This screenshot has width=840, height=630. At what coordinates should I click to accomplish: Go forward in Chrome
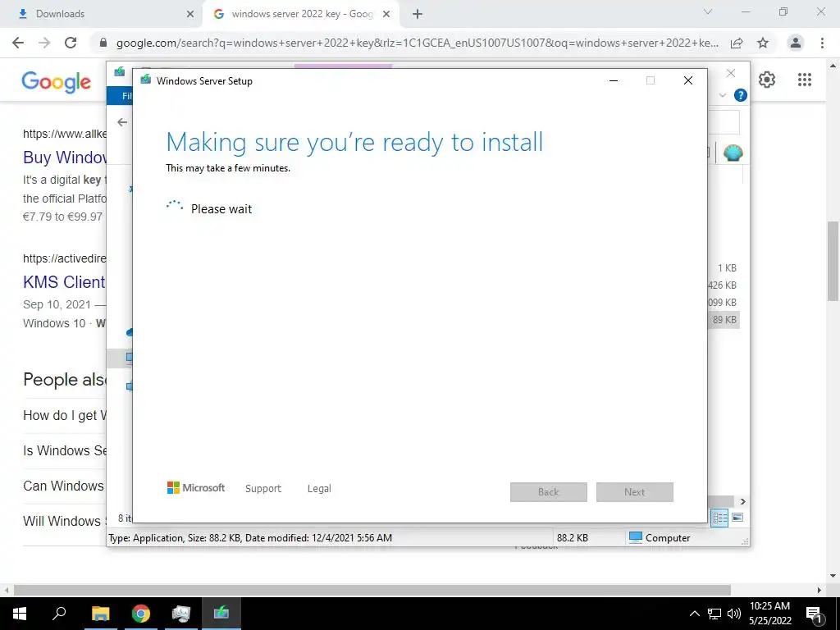pyautogui.click(x=44, y=43)
